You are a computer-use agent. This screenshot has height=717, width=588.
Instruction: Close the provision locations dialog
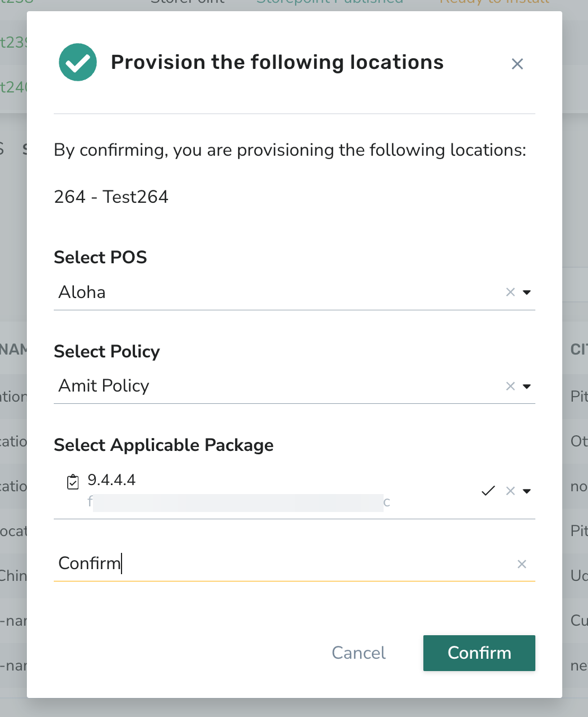click(x=517, y=64)
